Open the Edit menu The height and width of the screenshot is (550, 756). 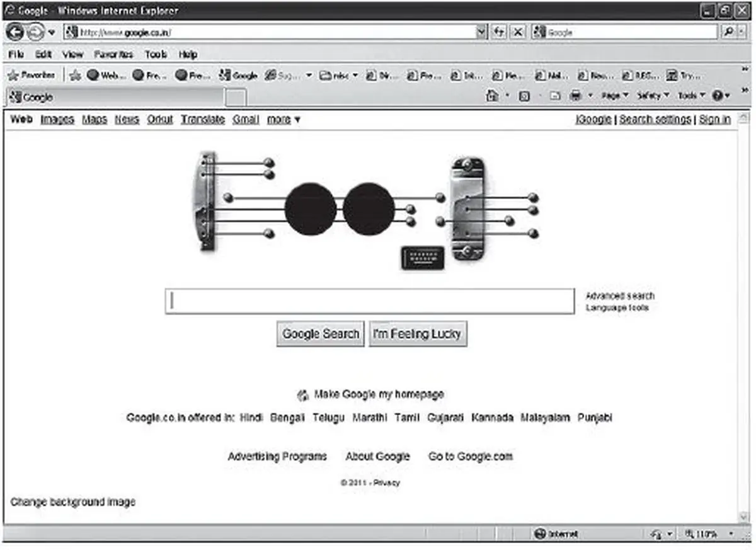pos(43,55)
